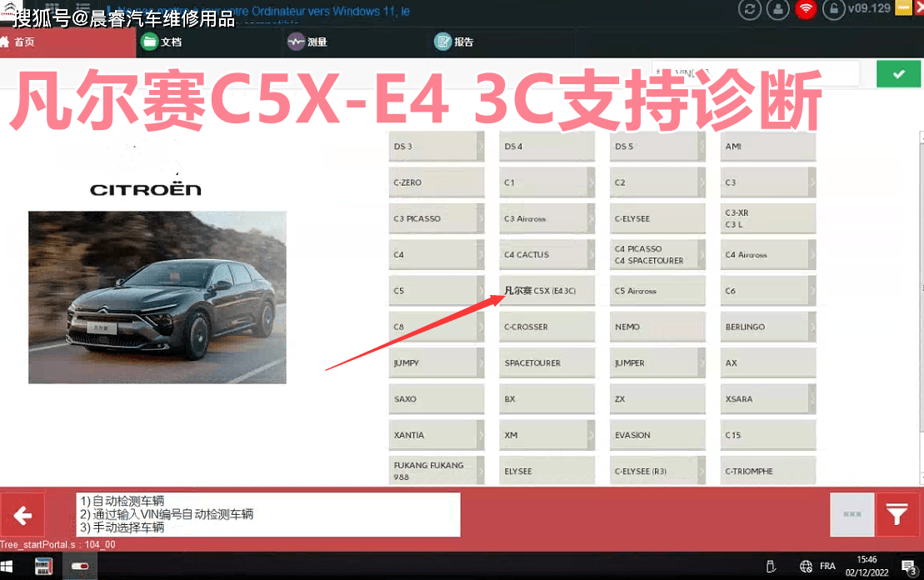
Task: Select the AX model
Action: [x=768, y=363]
